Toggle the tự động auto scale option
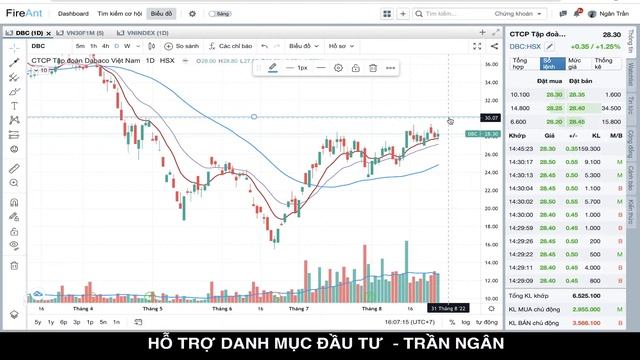 487,322
